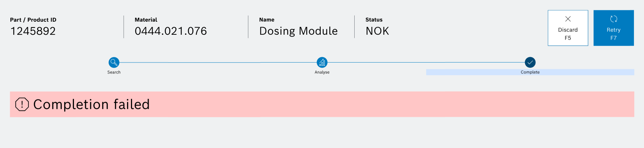This screenshot has width=644, height=148.
Task: Click the Search step magnifier icon
Action: pos(114,62)
